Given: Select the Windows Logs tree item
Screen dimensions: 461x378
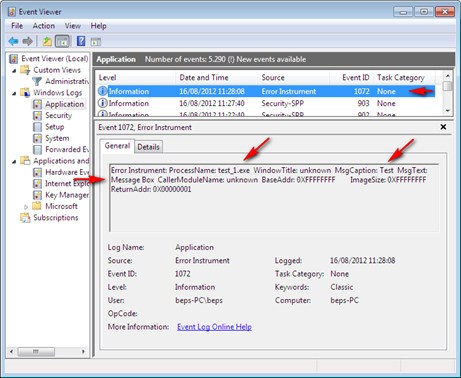Looking at the screenshot, I should tap(57, 93).
